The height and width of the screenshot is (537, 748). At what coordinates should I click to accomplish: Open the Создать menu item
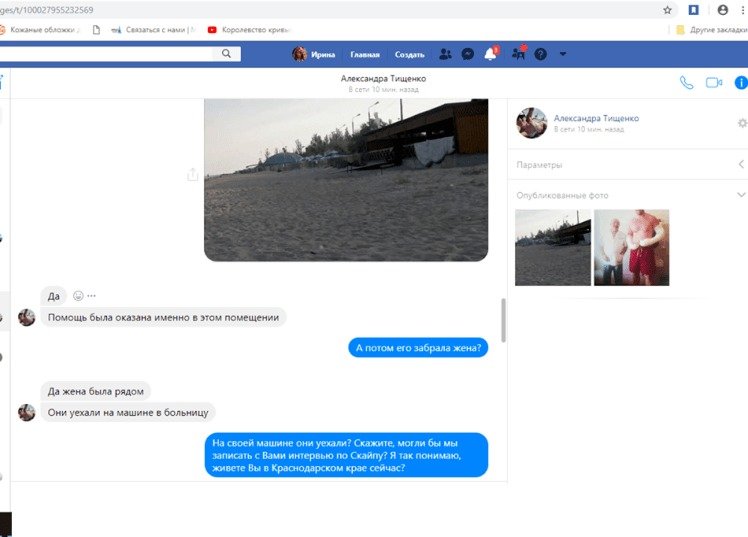click(x=409, y=54)
